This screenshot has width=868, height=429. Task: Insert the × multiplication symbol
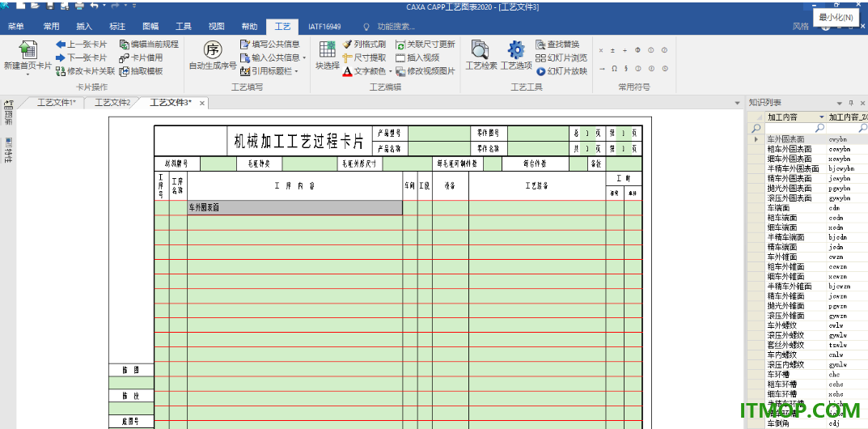tap(602, 50)
